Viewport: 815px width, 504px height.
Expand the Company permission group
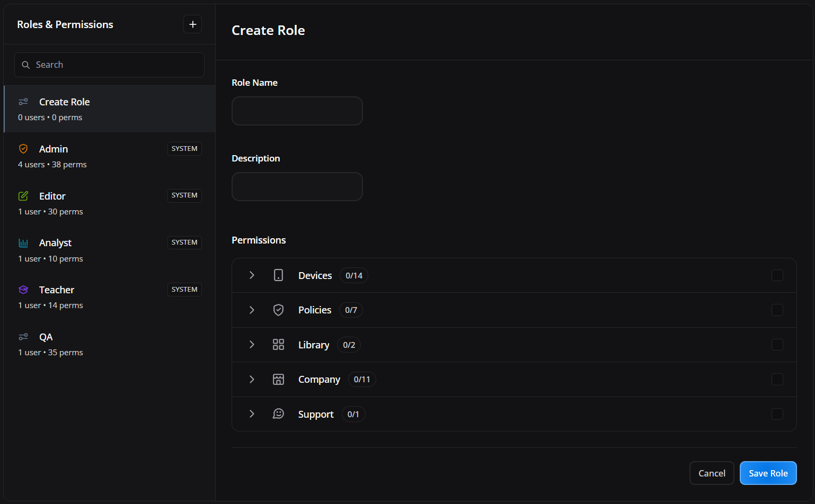pos(252,379)
